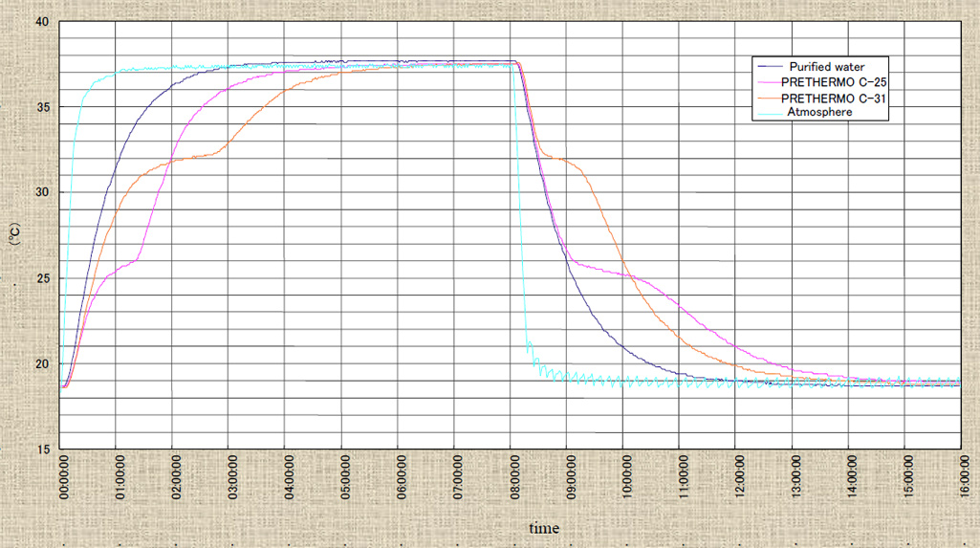The image size is (980, 548).
Task: Select the 40 label on the y-axis
Action: click(x=43, y=20)
